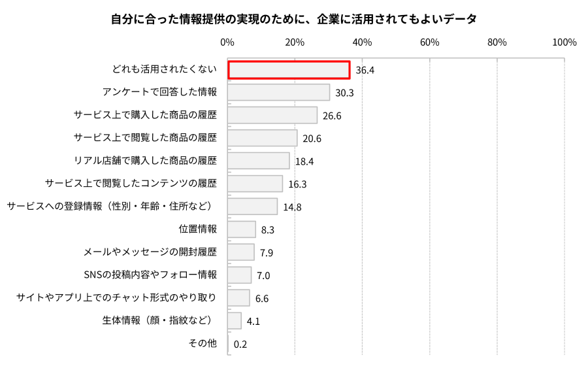Select the アンケートで回答した情報 bar
This screenshot has width=588, height=366.
(278, 92)
